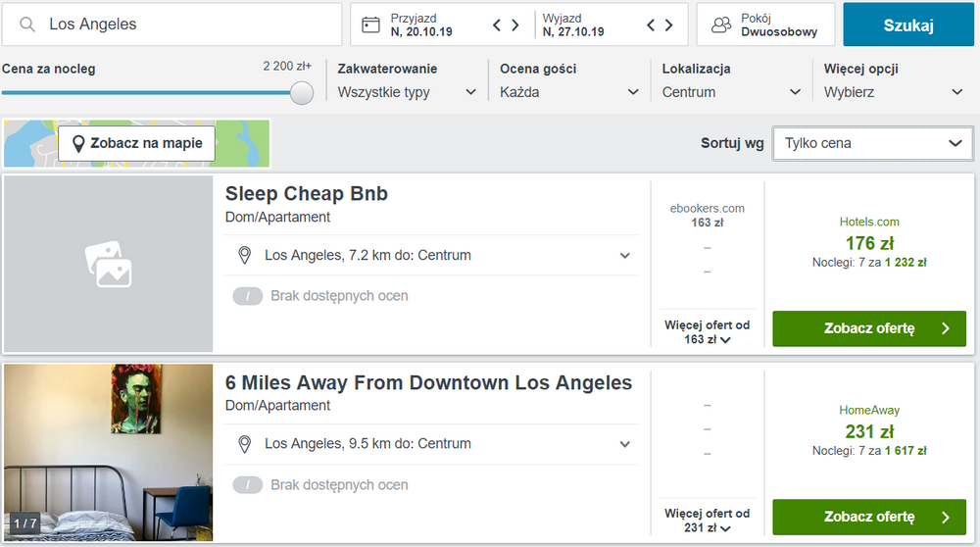Click the guests room type icon
The image size is (980, 547).
[x=721, y=25]
